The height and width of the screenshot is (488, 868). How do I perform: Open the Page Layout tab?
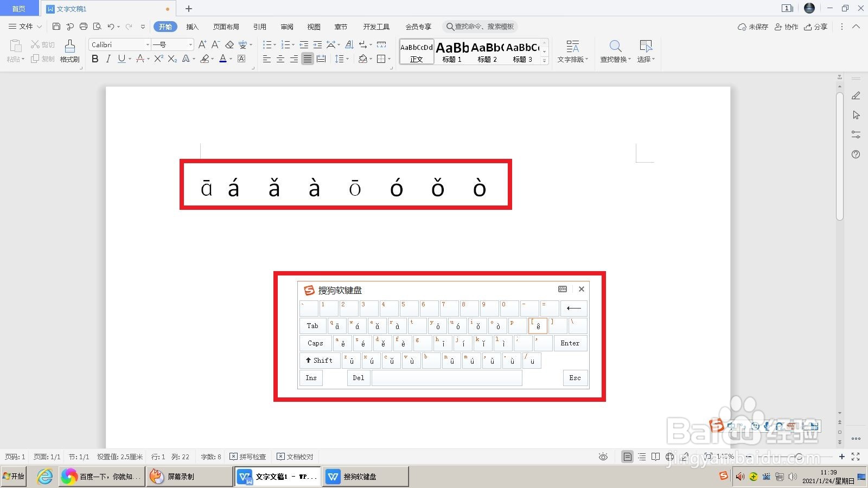tap(226, 27)
